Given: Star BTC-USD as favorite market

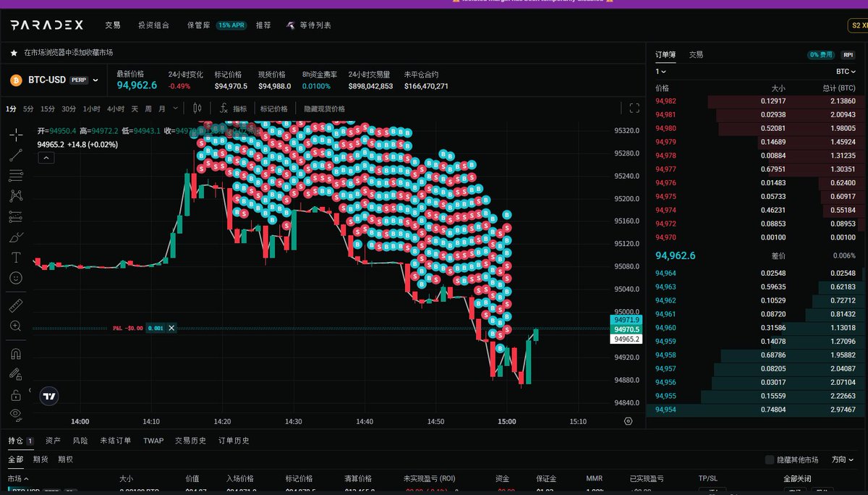Looking at the screenshot, I should [x=14, y=53].
